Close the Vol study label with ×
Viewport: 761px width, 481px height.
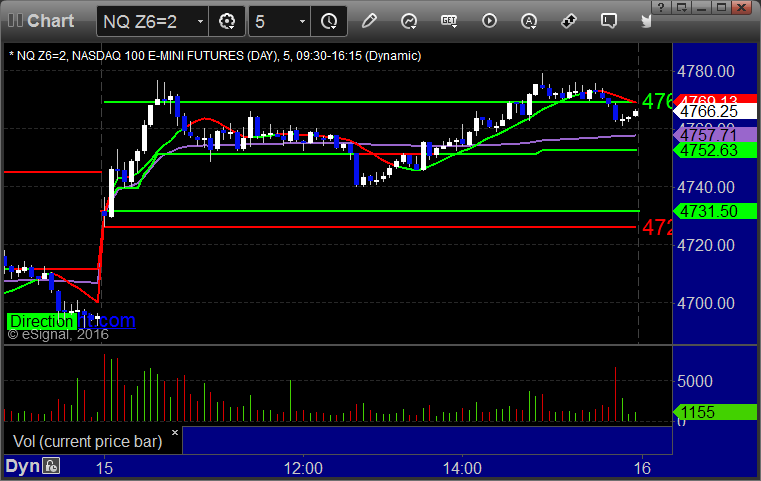(175, 432)
